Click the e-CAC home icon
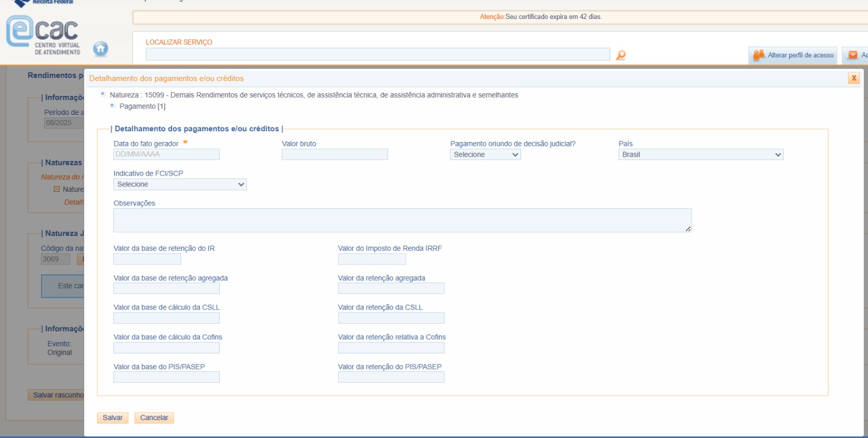 100,49
